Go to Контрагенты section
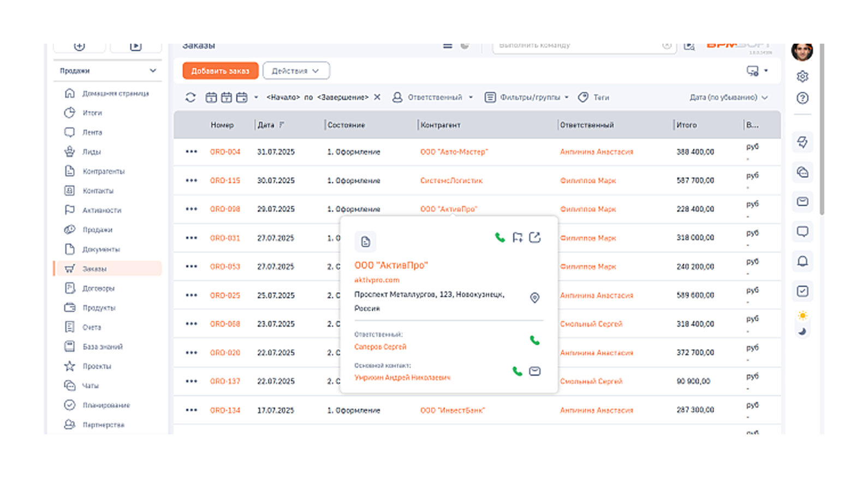868x478 pixels. pos(104,171)
